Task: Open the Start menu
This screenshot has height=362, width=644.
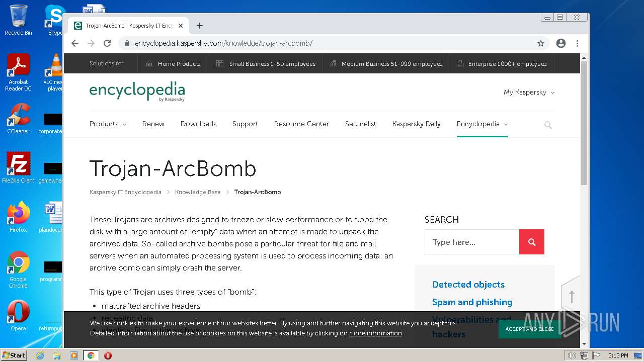Action: [x=14, y=355]
